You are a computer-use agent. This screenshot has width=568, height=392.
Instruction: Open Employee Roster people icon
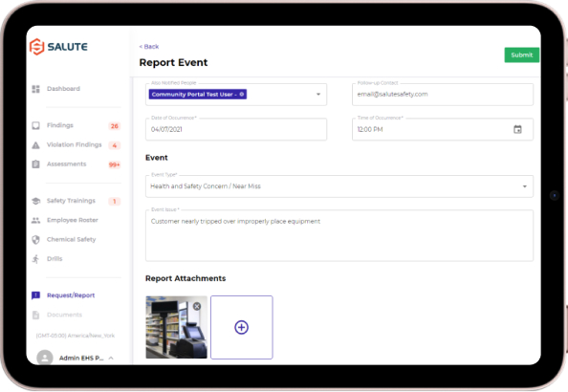tap(36, 220)
